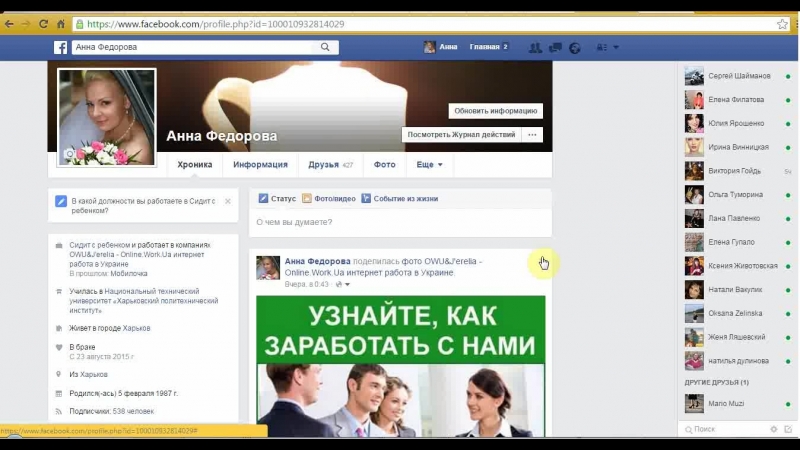The width and height of the screenshot is (800, 450).
Task: Open the Вчера в 0:43 post timestamp
Action: click(307, 284)
